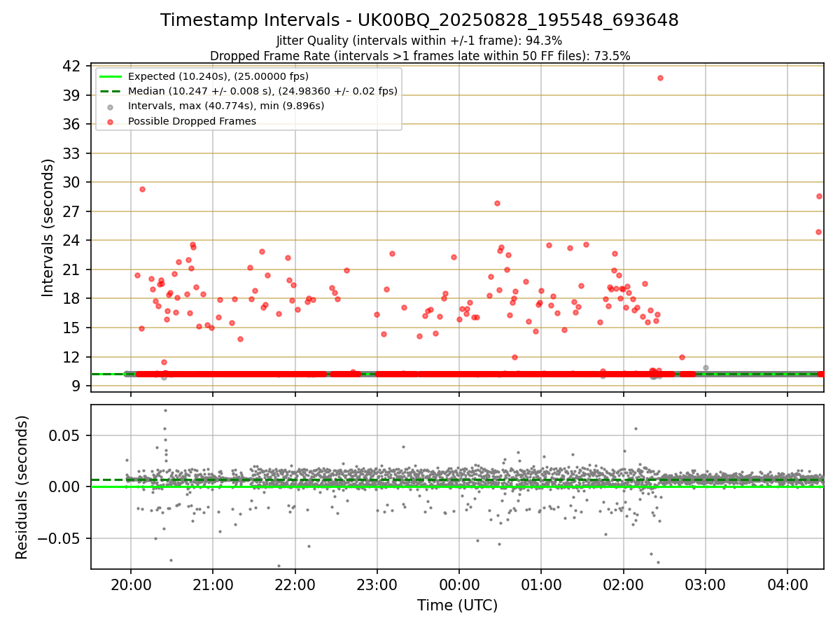Click the 33 y-axis tick label
This screenshot has height=630, width=840.
pyautogui.click(x=71, y=153)
